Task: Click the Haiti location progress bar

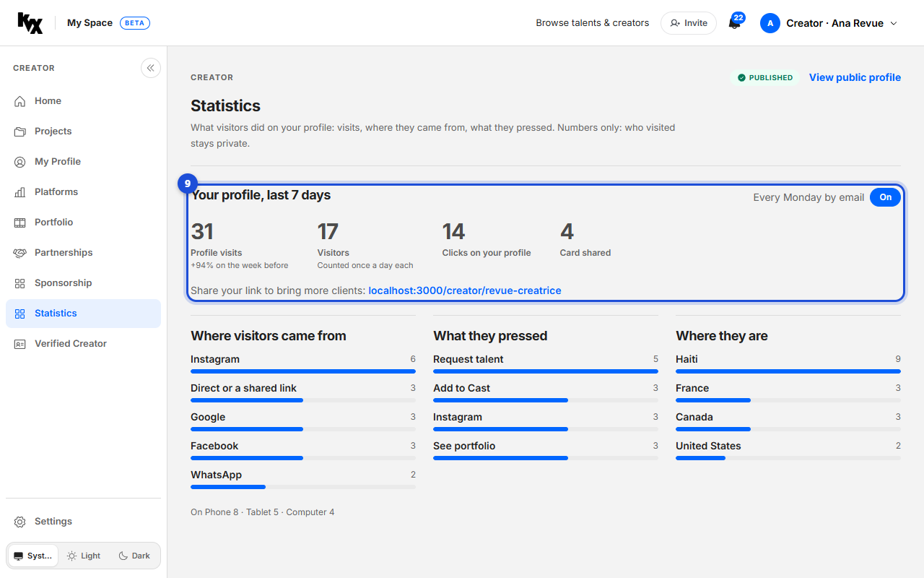Action: [788, 371]
